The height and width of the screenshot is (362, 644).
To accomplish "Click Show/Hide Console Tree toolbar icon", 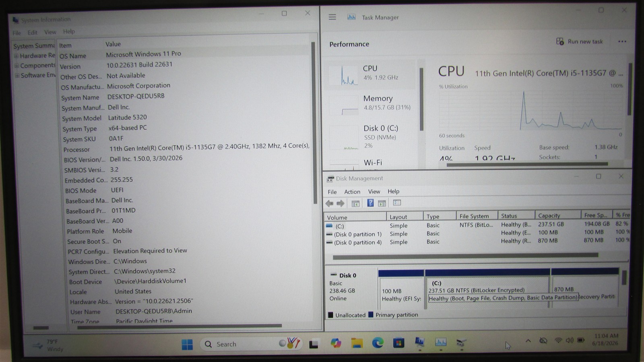I will (x=355, y=204).
